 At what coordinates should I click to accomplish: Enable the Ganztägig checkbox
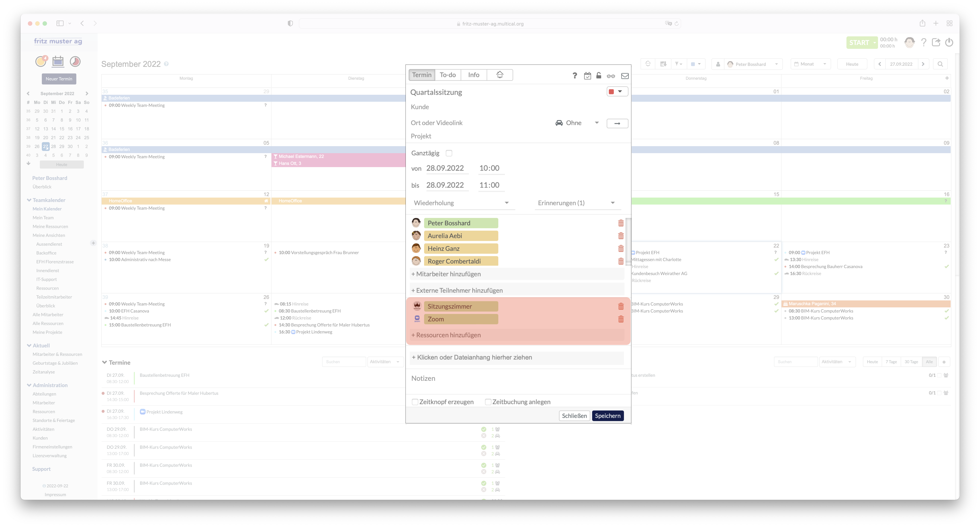coord(449,153)
